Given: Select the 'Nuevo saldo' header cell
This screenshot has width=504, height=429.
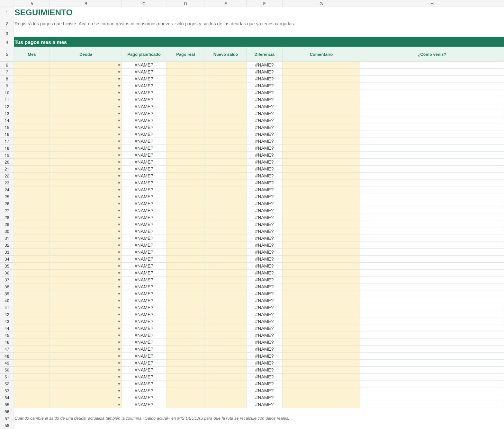Looking at the screenshot, I should pyautogui.click(x=226, y=54).
